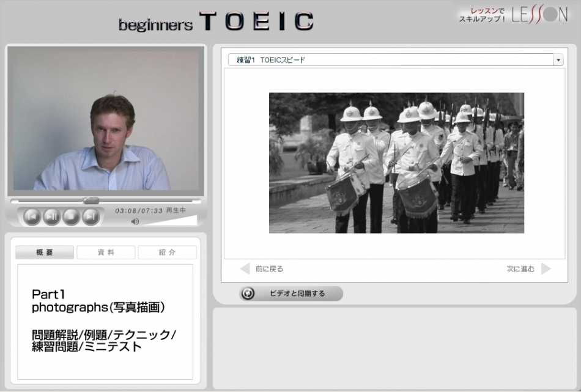Go back with the 前に戻る arrow icon

245,269
